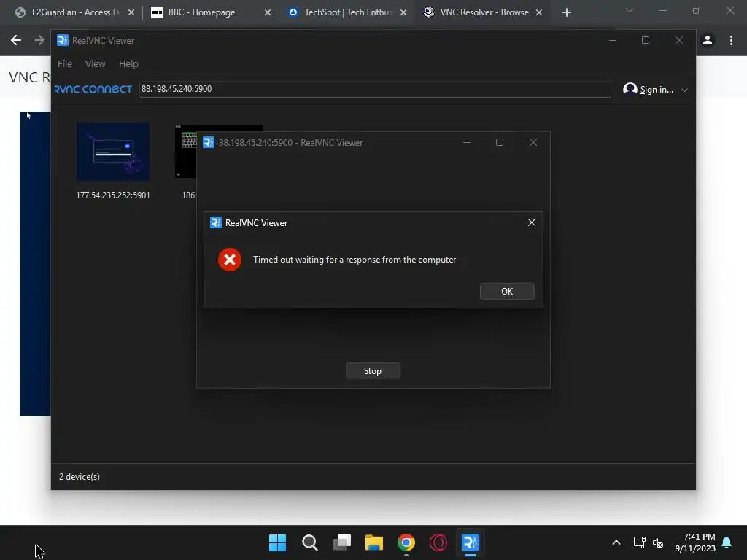Close the BBC - Homepage tab
Viewport: 747px width, 560px height.
pos(268,12)
